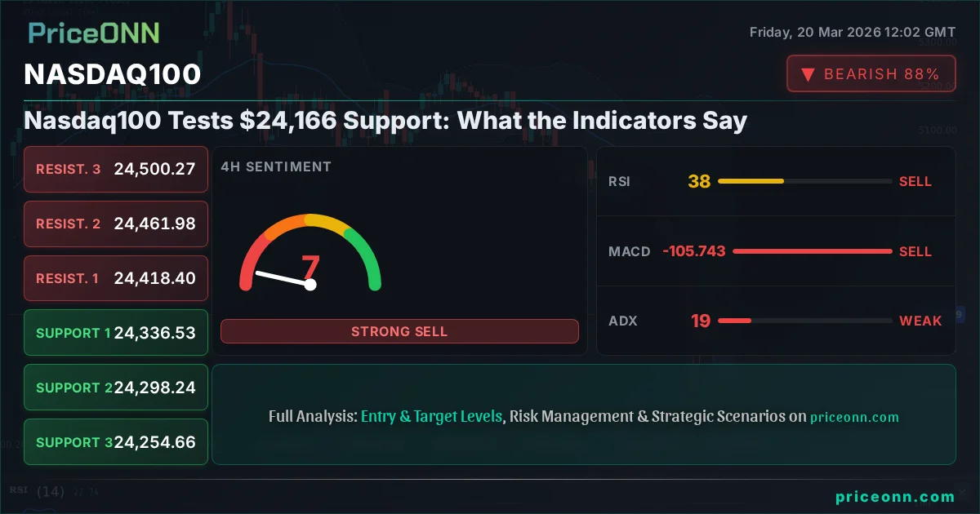Visit priceonn.com from the bottom-right link
This screenshot has width=980, height=514.
[895, 495]
